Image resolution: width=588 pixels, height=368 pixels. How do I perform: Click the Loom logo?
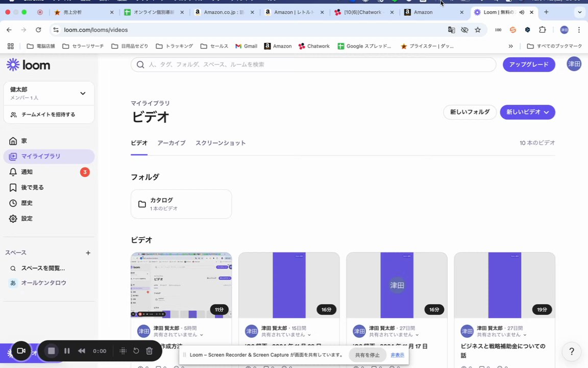tap(28, 65)
